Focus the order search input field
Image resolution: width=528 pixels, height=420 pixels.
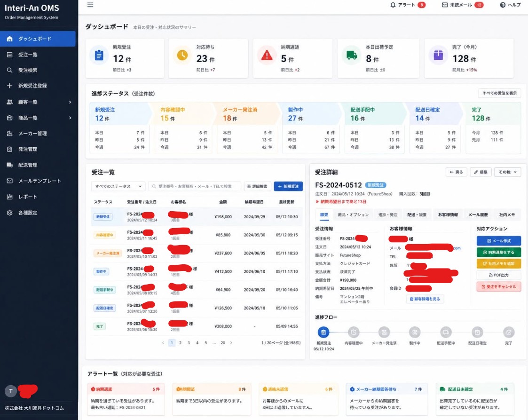pyautogui.click(x=195, y=186)
